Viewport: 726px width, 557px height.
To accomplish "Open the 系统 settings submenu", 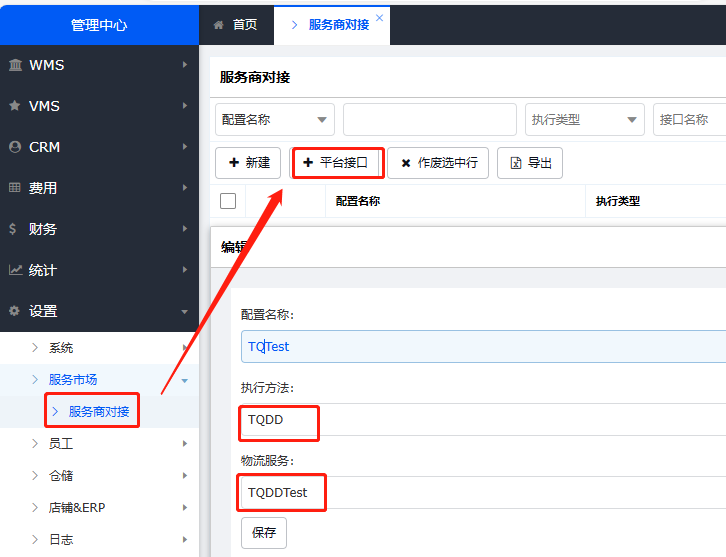I will pos(100,347).
